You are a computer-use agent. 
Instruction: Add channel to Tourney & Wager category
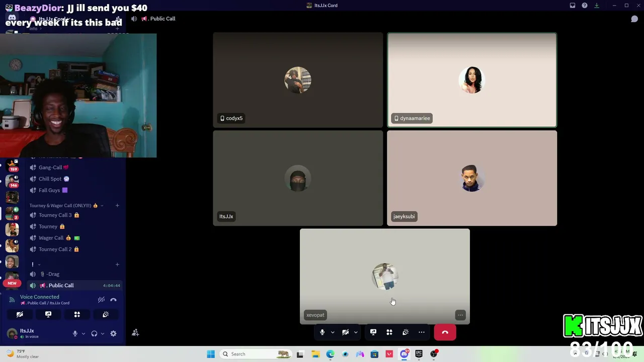(117, 206)
